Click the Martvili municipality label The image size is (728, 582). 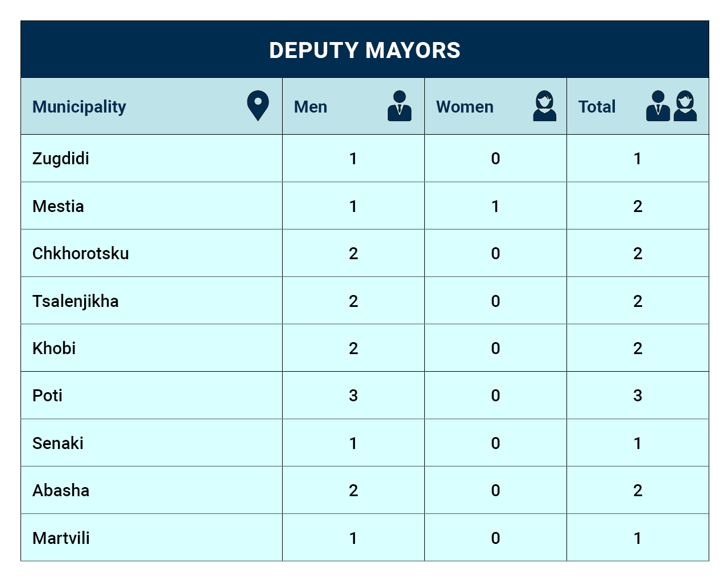pos(61,538)
